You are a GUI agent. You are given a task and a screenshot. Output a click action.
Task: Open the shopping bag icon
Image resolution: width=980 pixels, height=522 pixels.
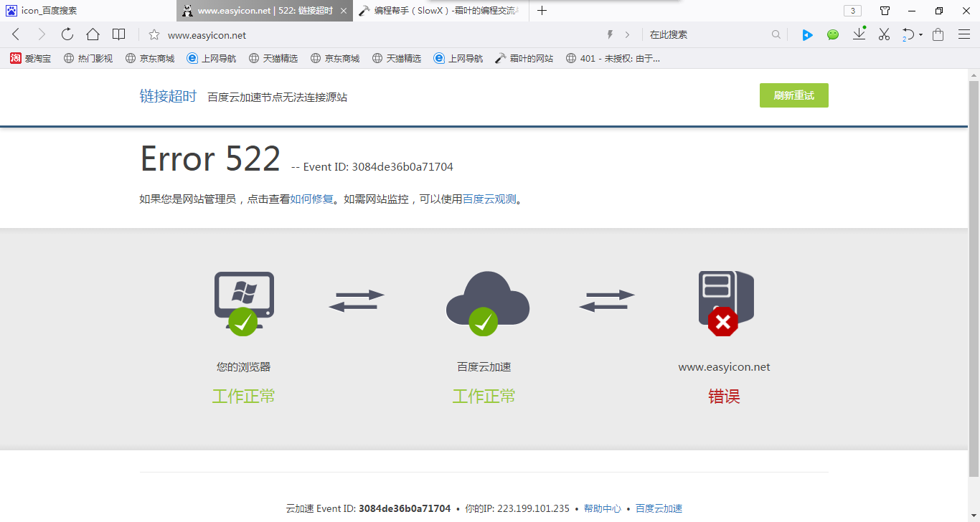[938, 34]
